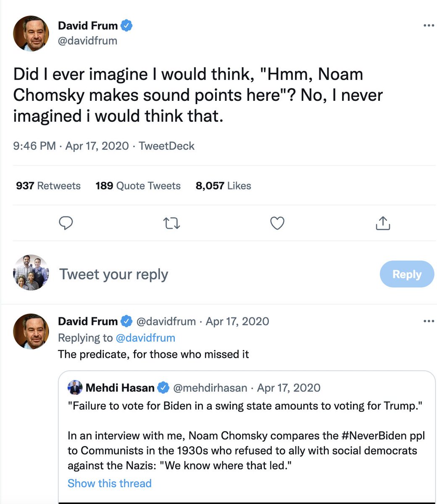Open the more options menu on reply tweet
This screenshot has width=437, height=504.
pyautogui.click(x=428, y=321)
